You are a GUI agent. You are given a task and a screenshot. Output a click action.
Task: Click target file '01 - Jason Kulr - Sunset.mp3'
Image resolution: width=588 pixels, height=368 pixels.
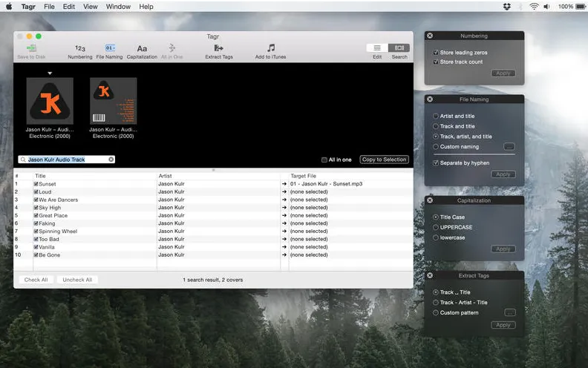(326, 183)
